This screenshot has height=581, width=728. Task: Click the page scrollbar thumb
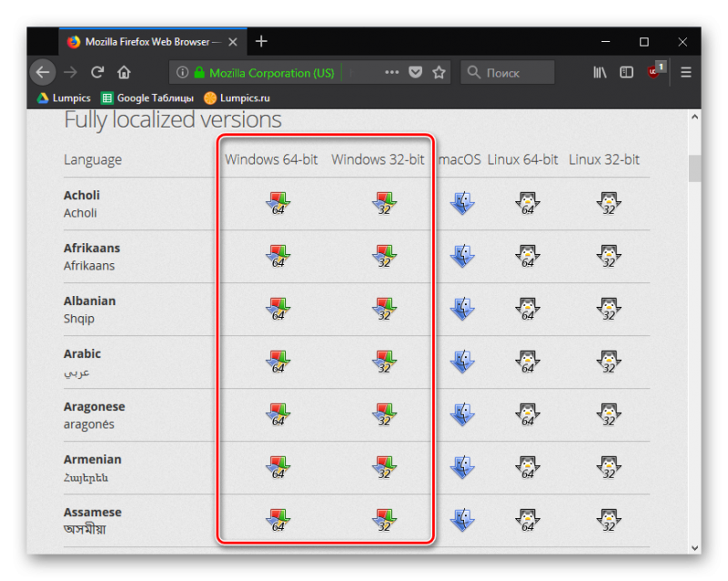coord(694,168)
